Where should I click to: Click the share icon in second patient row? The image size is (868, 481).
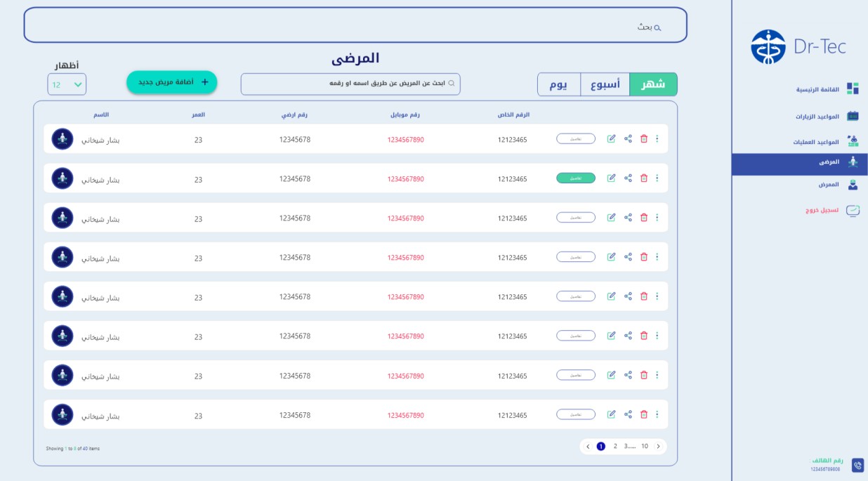tap(628, 178)
